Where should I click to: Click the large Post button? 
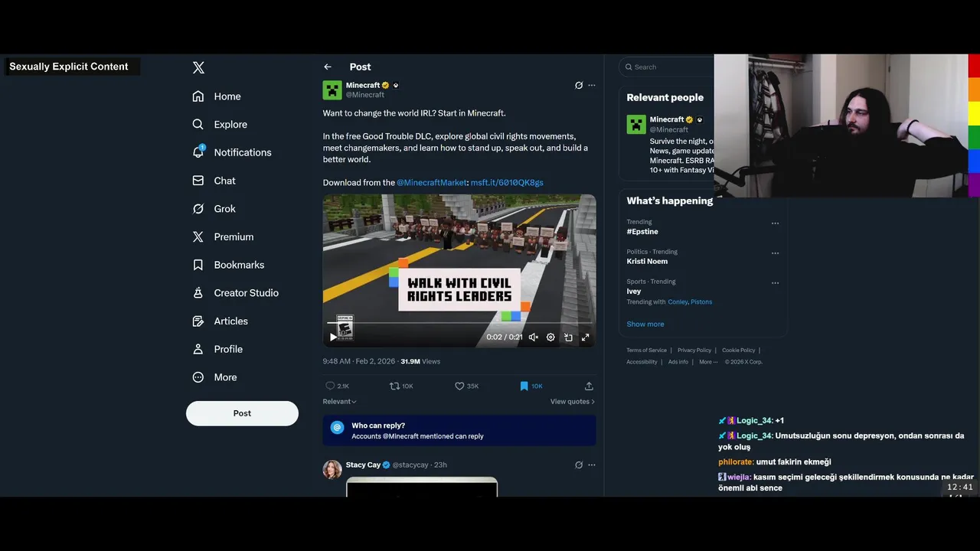click(242, 413)
